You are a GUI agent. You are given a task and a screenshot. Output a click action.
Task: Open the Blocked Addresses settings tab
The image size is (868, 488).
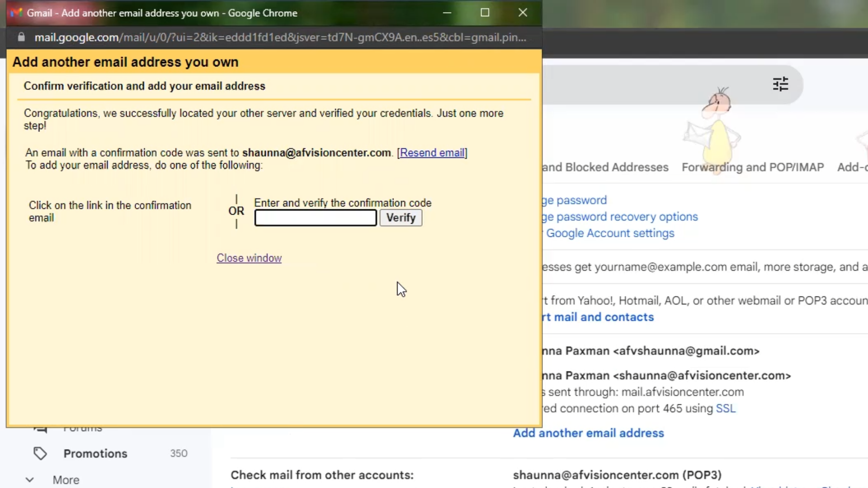click(606, 167)
